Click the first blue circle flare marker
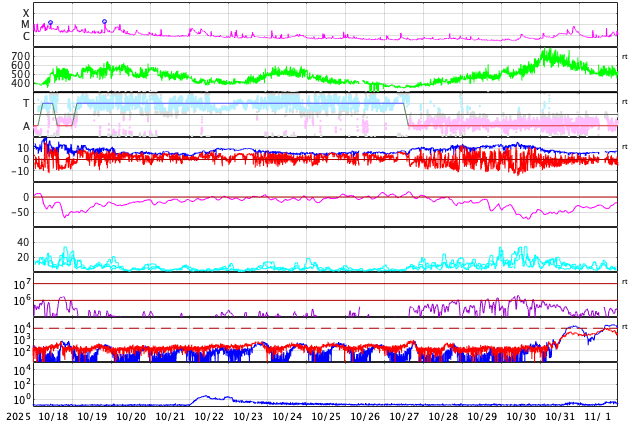The width and height of the screenshot is (634, 424). [50, 23]
